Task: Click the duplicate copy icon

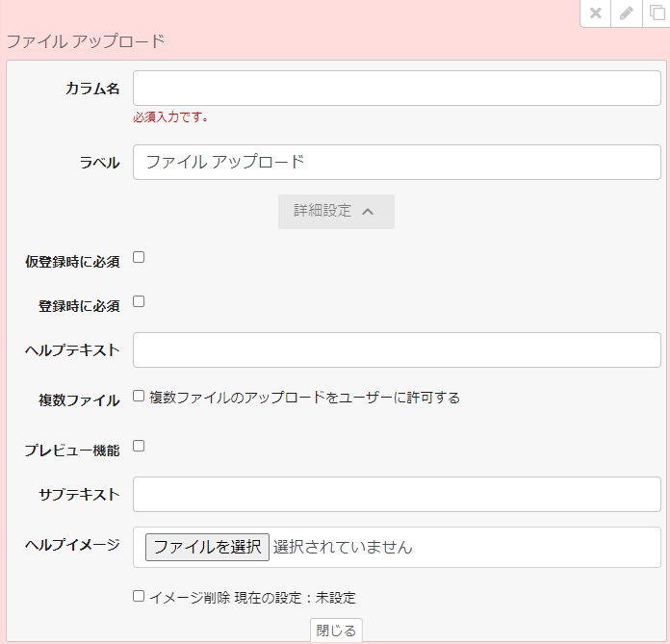Action: [657, 13]
